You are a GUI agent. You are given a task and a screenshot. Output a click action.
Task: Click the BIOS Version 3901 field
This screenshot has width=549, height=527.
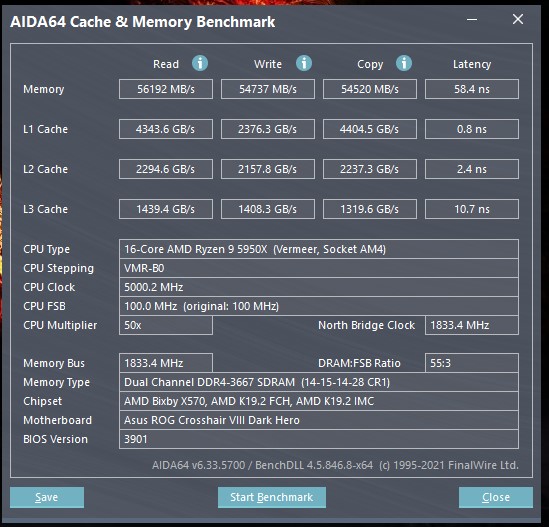319,439
